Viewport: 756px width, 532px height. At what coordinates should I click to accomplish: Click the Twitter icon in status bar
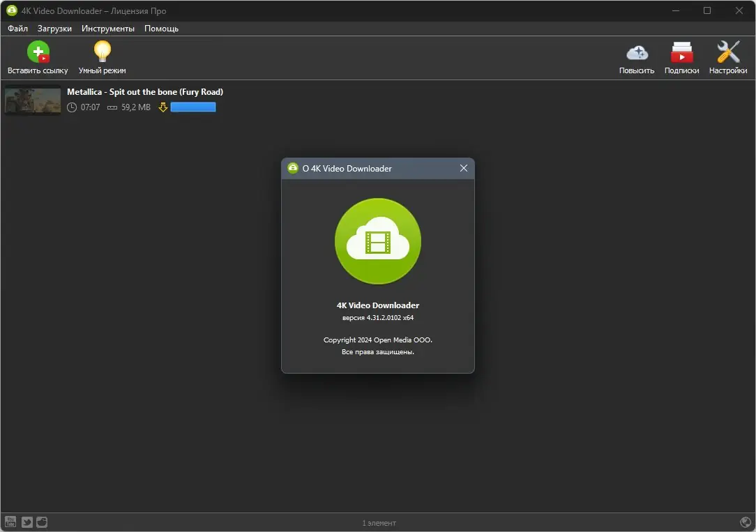pyautogui.click(x=27, y=522)
